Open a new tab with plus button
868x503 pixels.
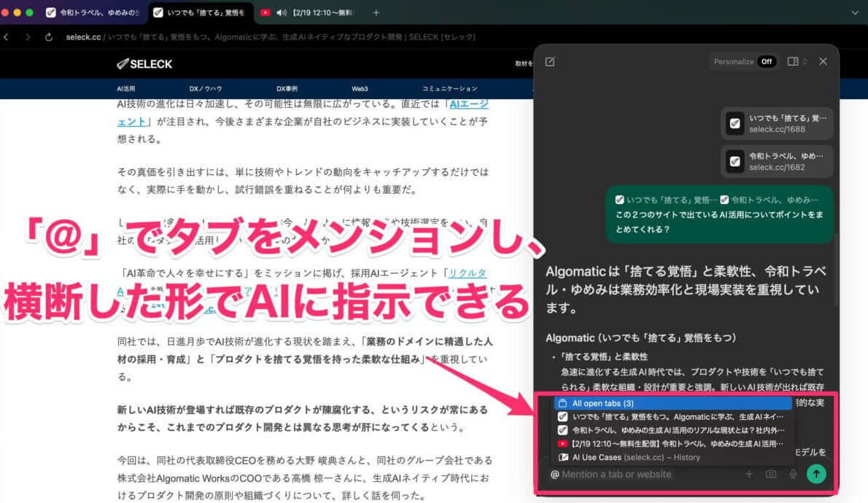point(376,12)
